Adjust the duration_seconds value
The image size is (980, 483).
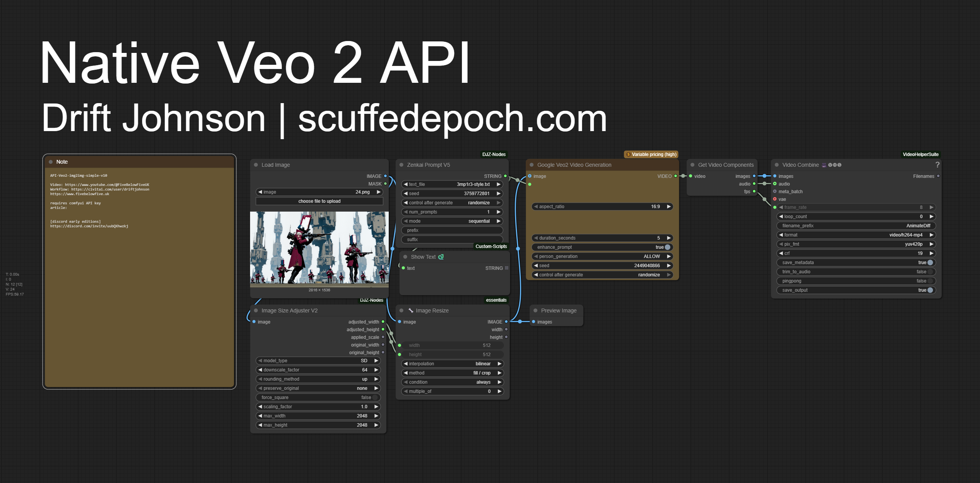pyautogui.click(x=602, y=238)
